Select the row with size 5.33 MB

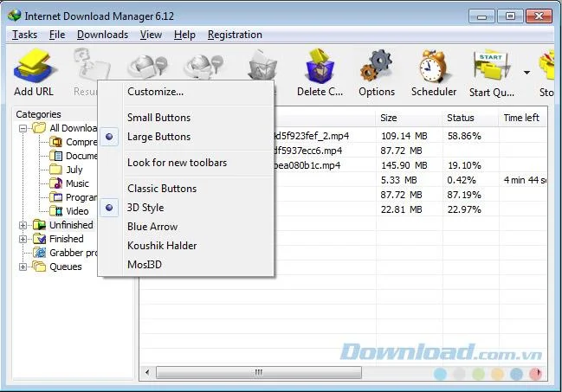point(410,180)
